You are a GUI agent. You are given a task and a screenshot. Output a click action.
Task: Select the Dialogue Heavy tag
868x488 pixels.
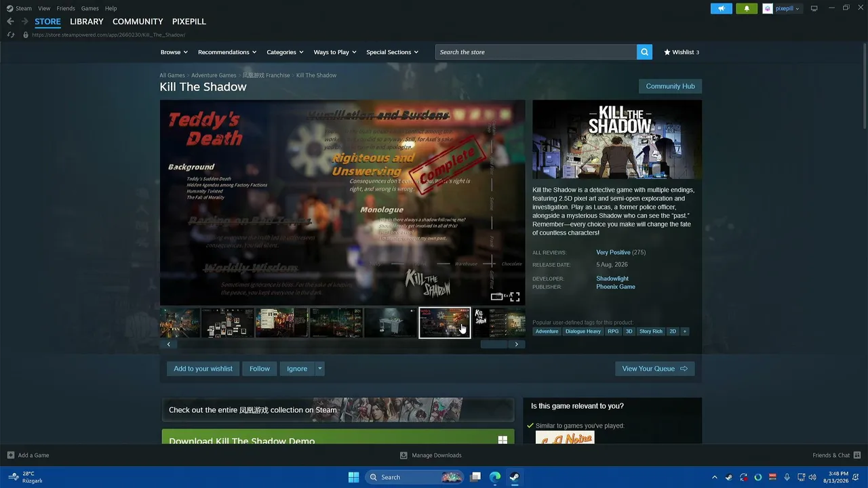(583, 331)
